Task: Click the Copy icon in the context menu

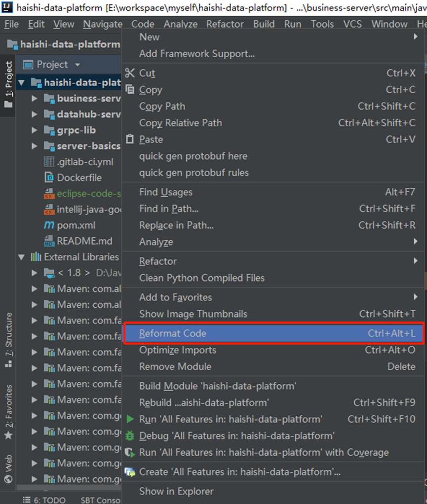Action: [x=129, y=89]
